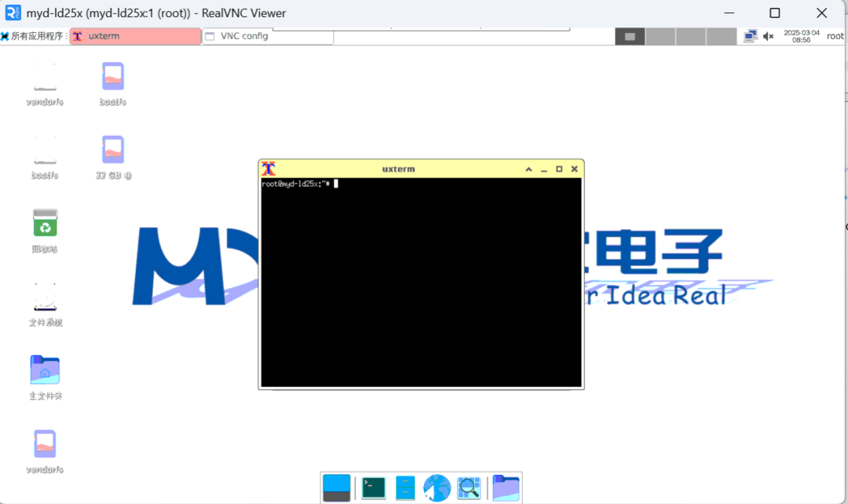848x504 pixels.
Task: Open the terminal emulator from the bottom dock
Action: [372, 487]
